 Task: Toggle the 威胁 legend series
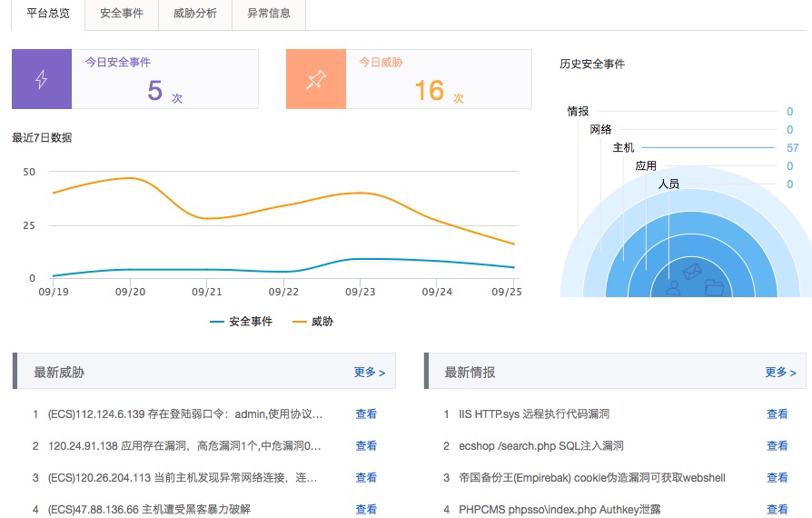312,322
